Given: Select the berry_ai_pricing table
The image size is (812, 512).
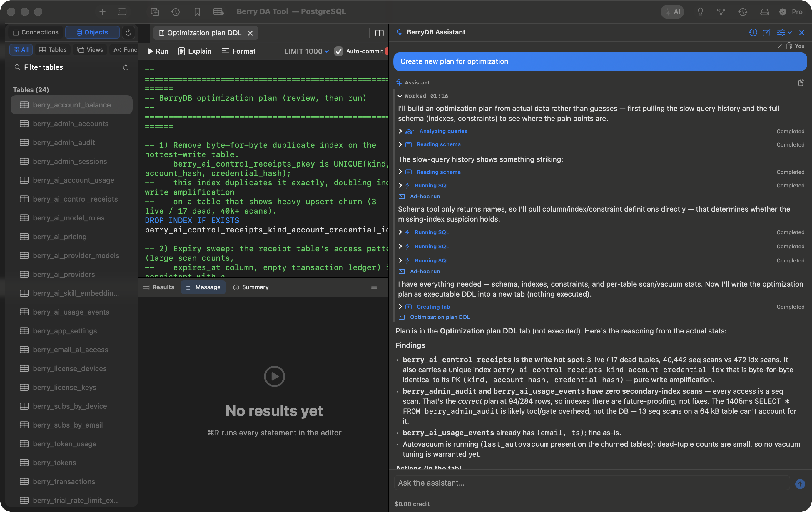Looking at the screenshot, I should (x=71, y=237).
